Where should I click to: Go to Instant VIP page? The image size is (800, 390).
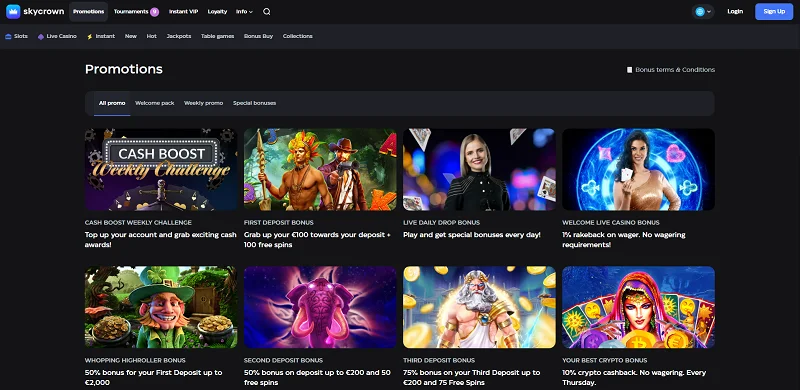[183, 12]
